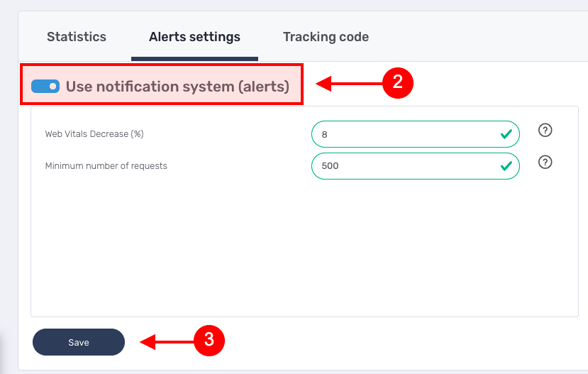Switch to the Tracking code tab
Image resolution: width=588 pixels, height=374 pixels.
(x=326, y=37)
